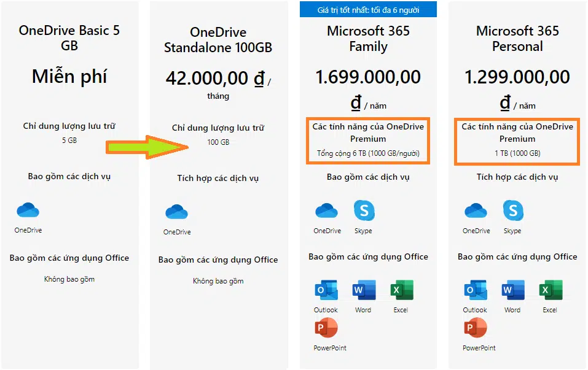Image resolution: width=588 pixels, height=370 pixels.
Task: Select the OneDrive icon in Standalone 100GB column
Action: 176,210
